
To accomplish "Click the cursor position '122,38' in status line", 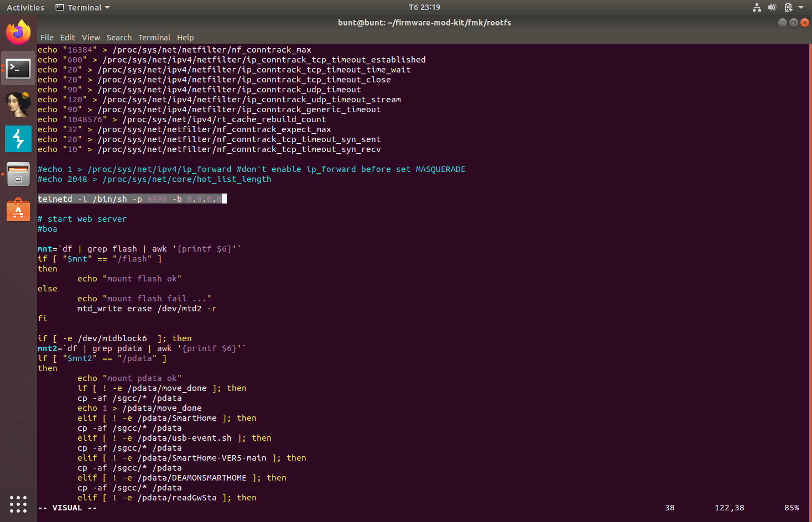I will [x=729, y=508].
